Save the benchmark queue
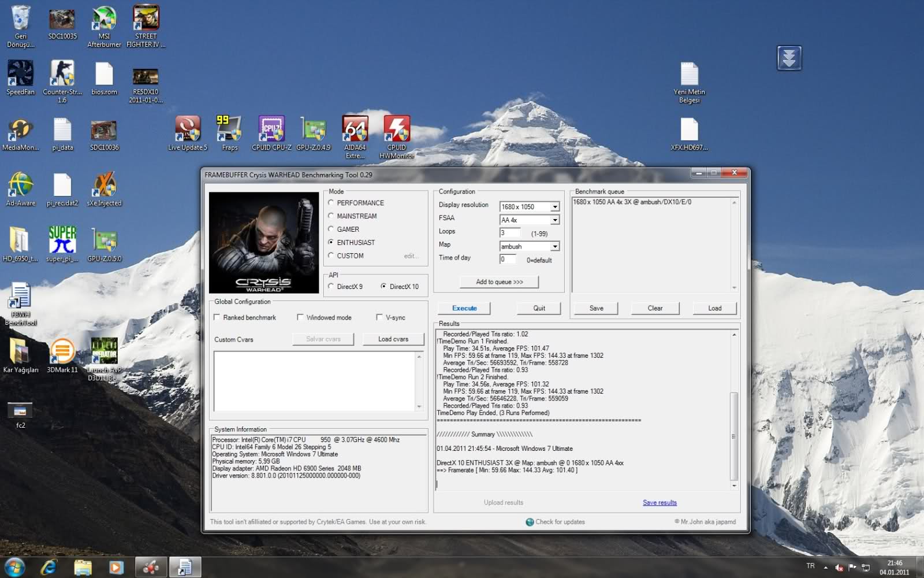Viewport: 924px width, 578px height. click(x=596, y=308)
